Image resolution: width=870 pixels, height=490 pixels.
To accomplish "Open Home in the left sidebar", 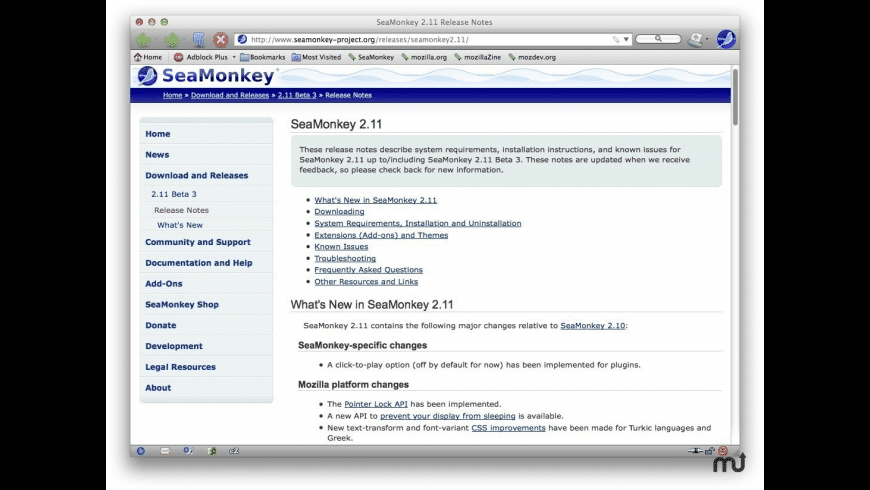I will point(158,134).
